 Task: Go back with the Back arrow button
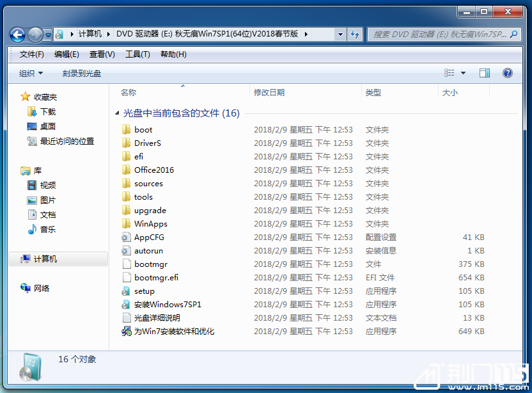(x=18, y=35)
